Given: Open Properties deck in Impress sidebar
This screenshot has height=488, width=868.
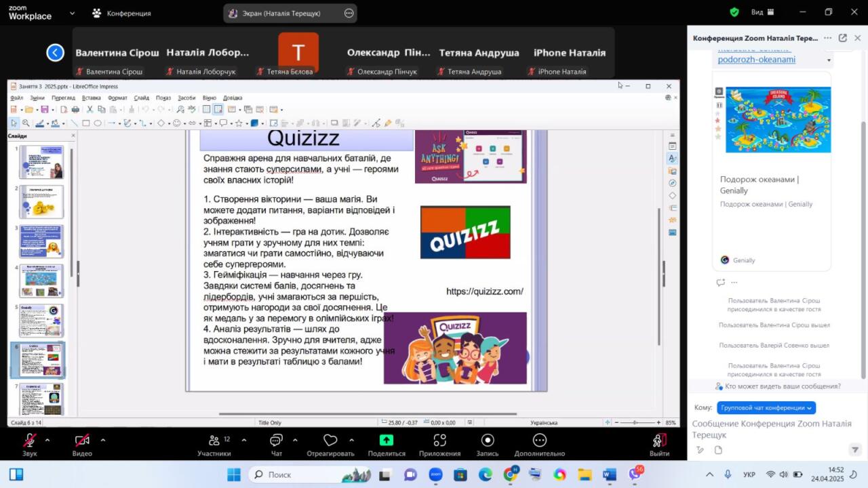Looking at the screenshot, I should 673,146.
